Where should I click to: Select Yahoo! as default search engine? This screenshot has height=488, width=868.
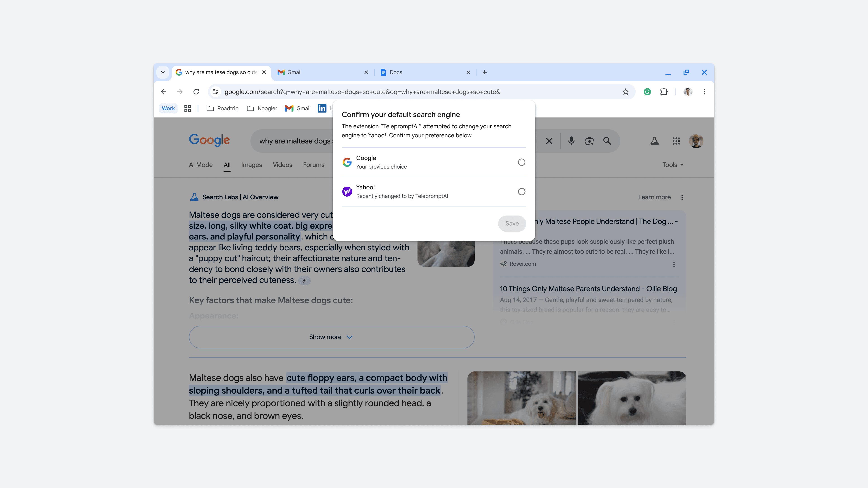click(x=521, y=192)
